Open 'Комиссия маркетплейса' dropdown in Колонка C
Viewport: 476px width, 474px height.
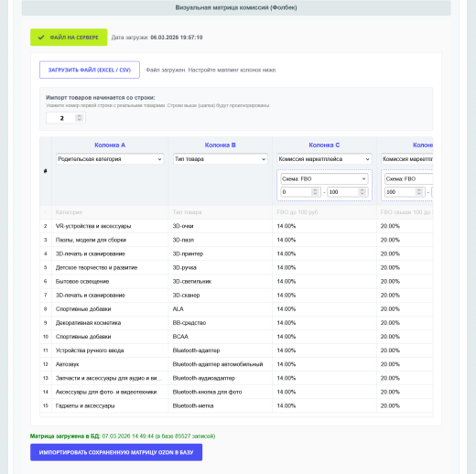coord(324,159)
